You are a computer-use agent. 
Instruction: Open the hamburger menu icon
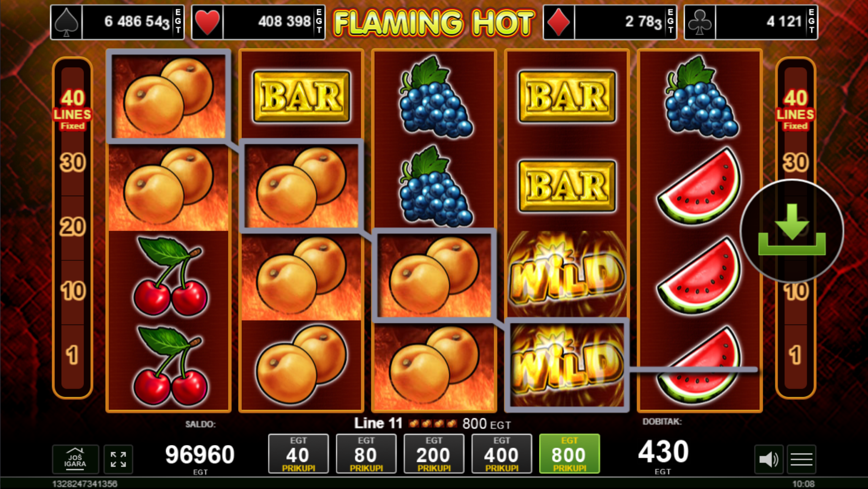tap(801, 459)
